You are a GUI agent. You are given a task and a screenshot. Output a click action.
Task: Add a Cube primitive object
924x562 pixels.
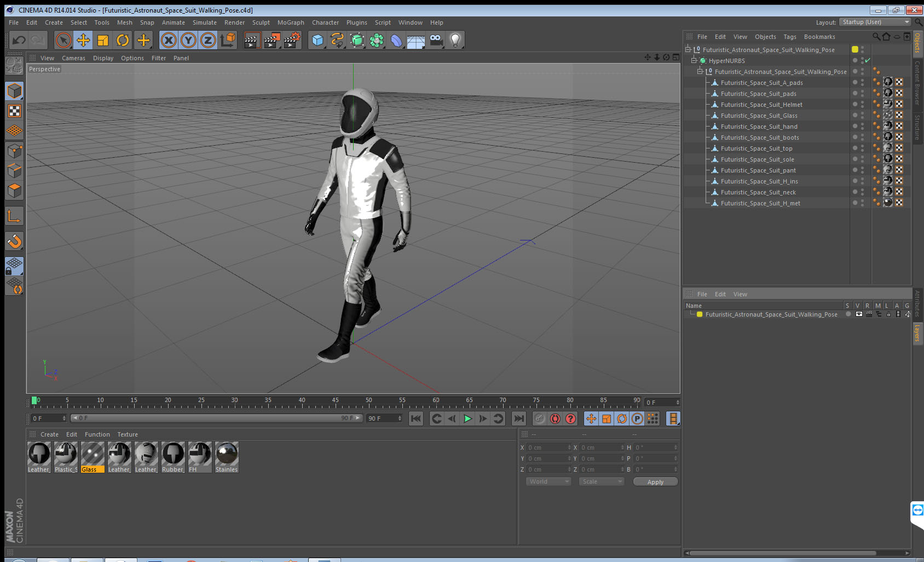[317, 40]
